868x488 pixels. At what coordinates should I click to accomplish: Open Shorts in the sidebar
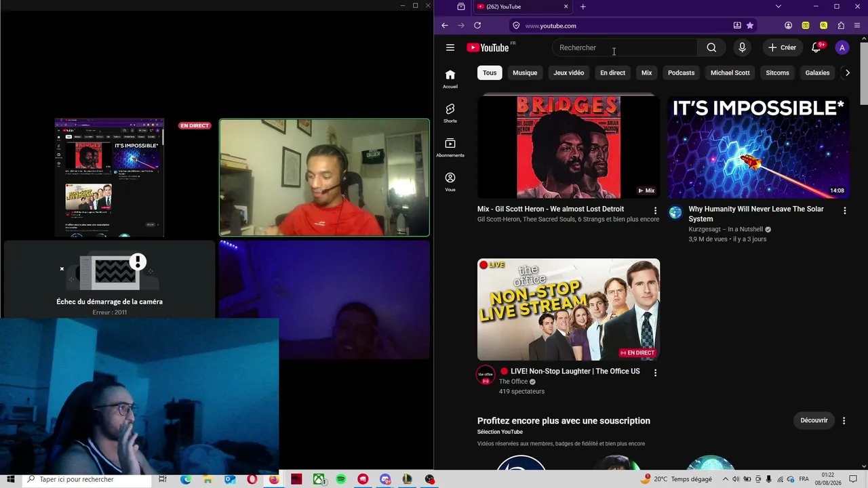450,113
